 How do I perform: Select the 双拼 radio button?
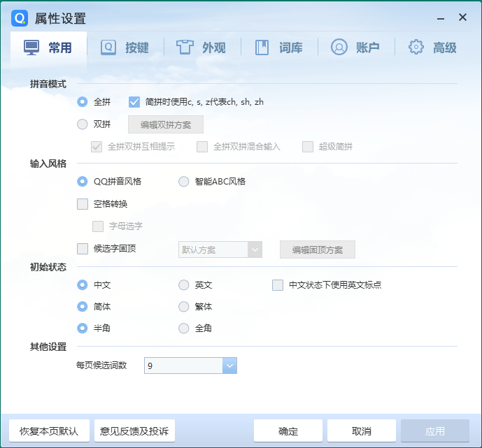point(83,124)
